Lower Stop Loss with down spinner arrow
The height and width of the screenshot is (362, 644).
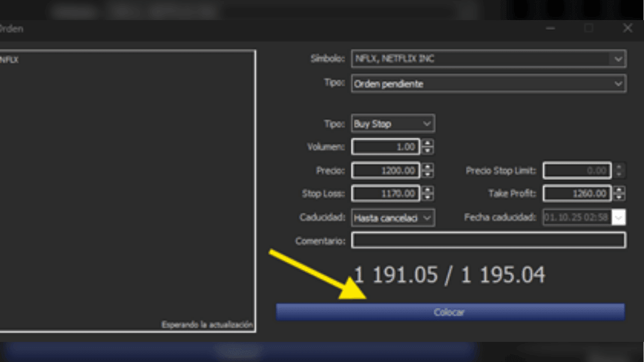(x=428, y=197)
